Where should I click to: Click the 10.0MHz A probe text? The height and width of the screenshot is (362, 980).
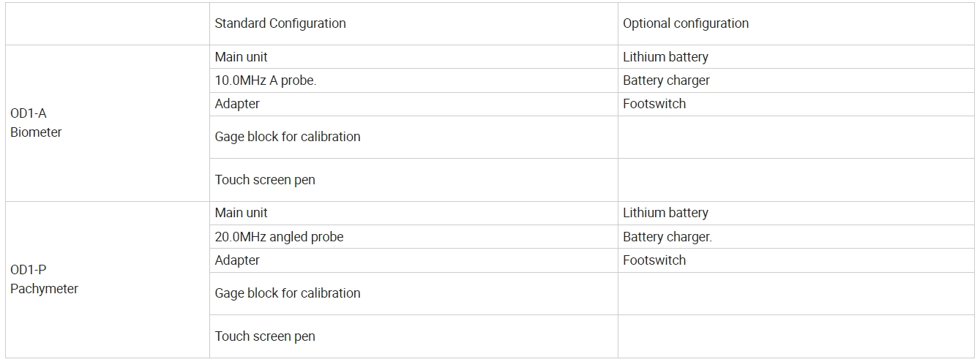point(266,80)
